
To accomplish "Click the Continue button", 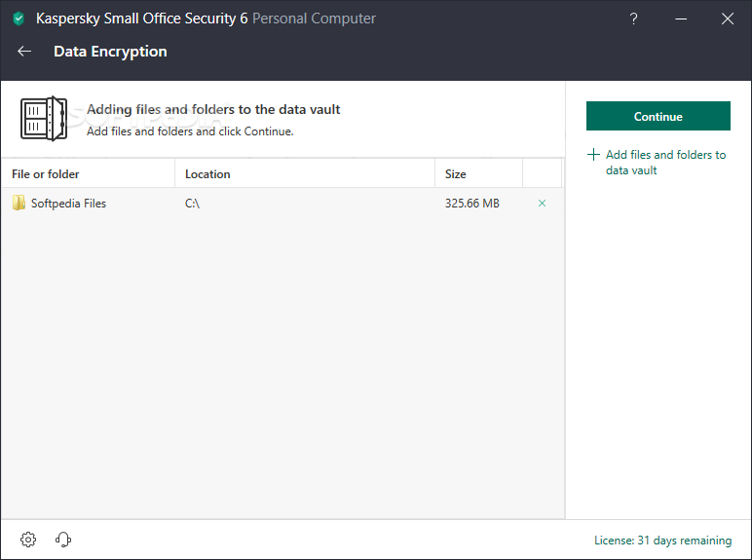I will 658,116.
